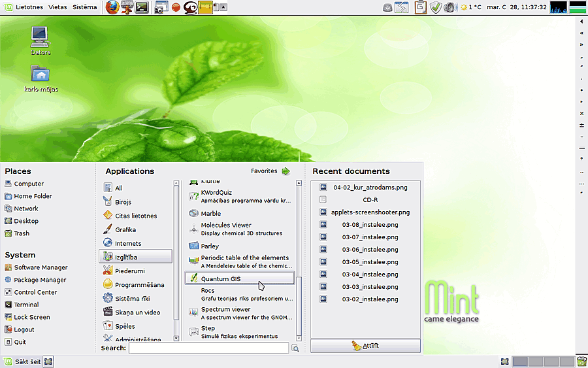Open Computer in Places
Screen dimensions: 588x368
pos(24,184)
